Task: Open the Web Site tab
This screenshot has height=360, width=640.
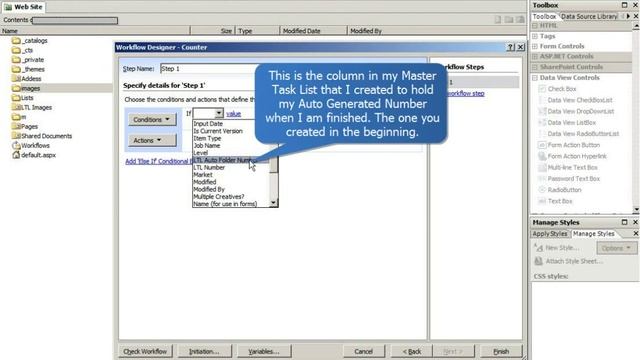Action: (23, 7)
